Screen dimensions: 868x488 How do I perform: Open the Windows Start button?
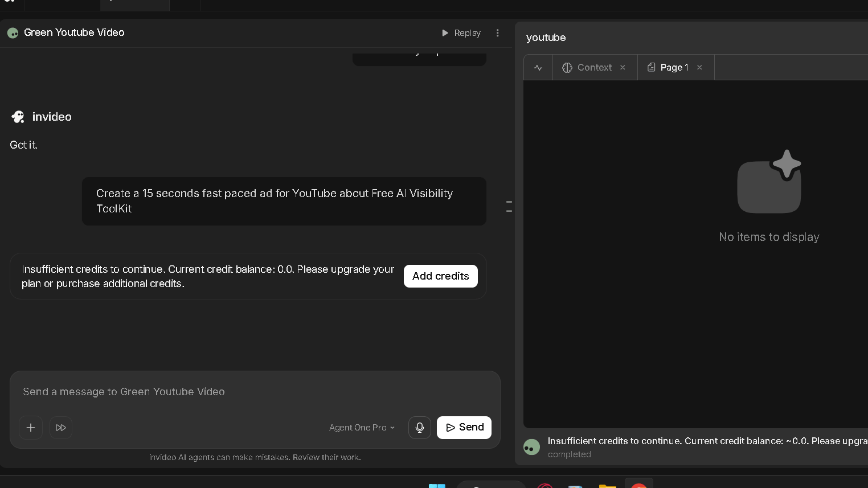click(x=437, y=486)
